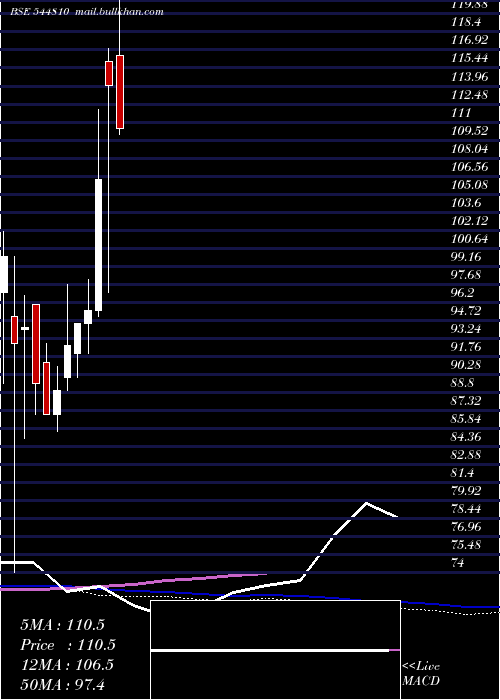Click the 87.32 price axis label
The image size is (500, 700).
(466, 401)
